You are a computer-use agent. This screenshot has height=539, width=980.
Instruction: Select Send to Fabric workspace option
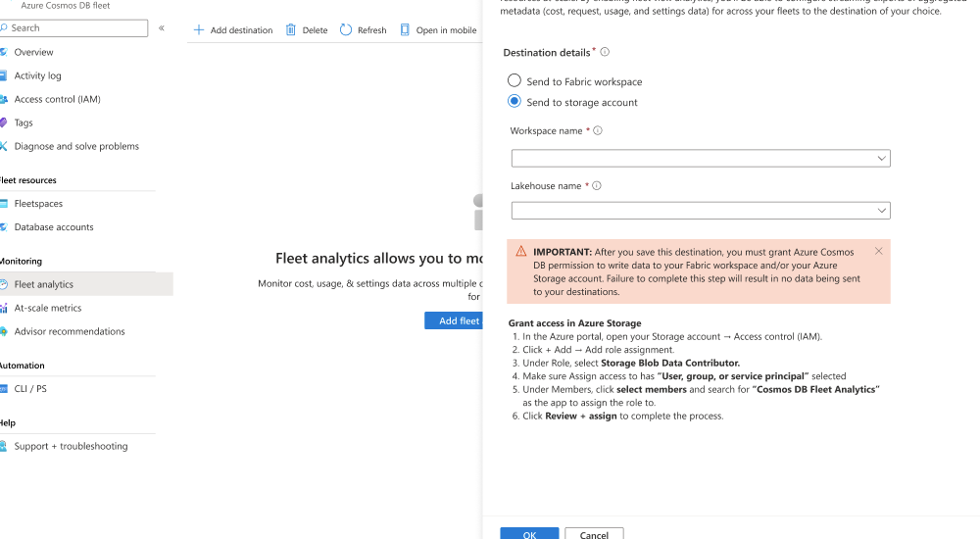[514, 81]
